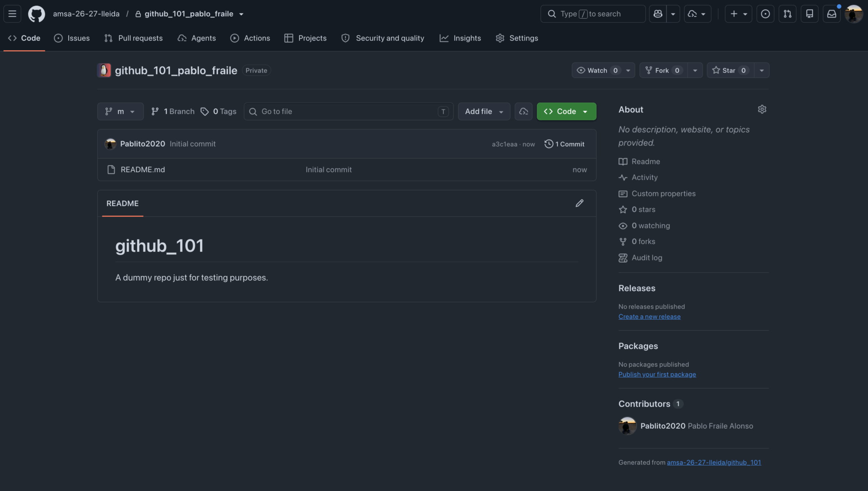The image size is (868, 491).
Task: Open the issues icon in the top header
Action: click(765, 14)
